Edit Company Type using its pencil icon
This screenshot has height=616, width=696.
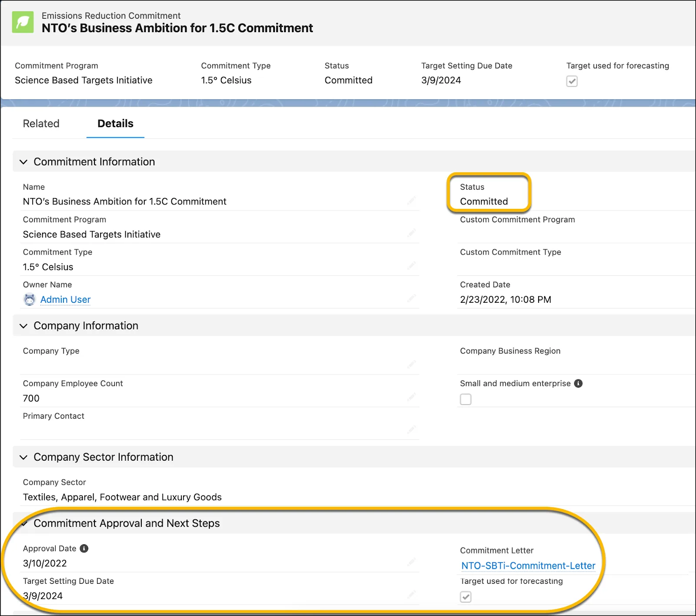click(412, 365)
